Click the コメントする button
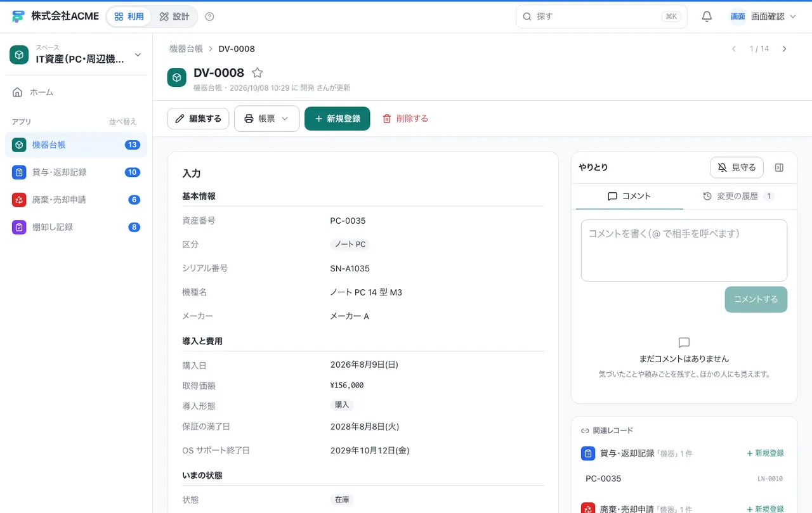812x513 pixels. 756,299
